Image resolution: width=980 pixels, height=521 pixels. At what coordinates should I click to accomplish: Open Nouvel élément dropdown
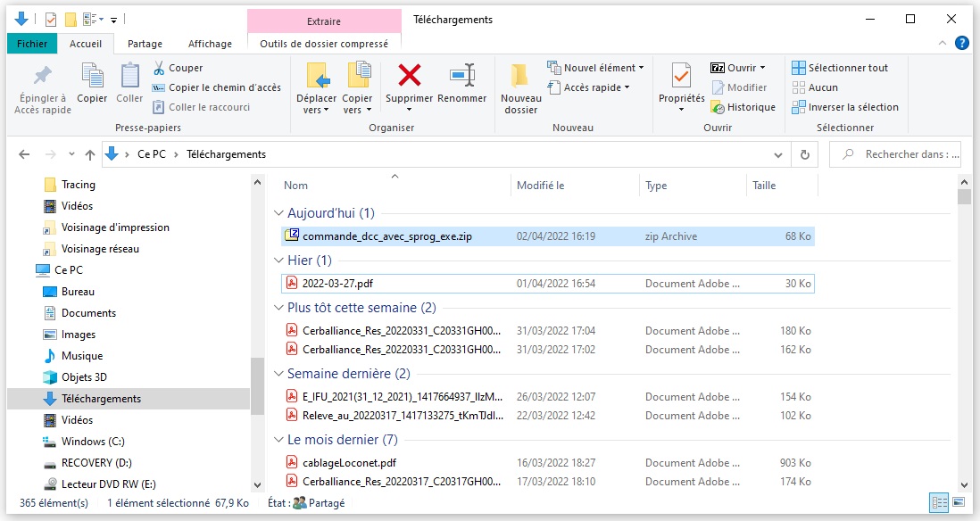595,68
